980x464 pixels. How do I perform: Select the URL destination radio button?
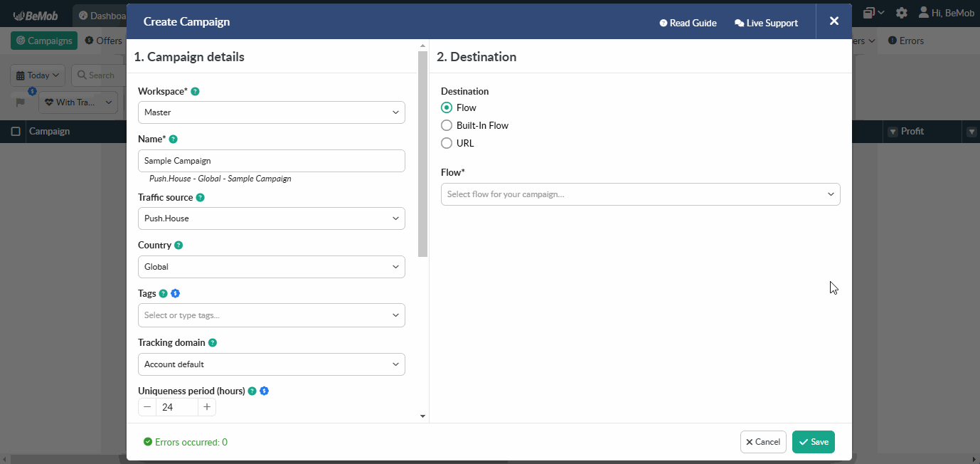pos(447,143)
